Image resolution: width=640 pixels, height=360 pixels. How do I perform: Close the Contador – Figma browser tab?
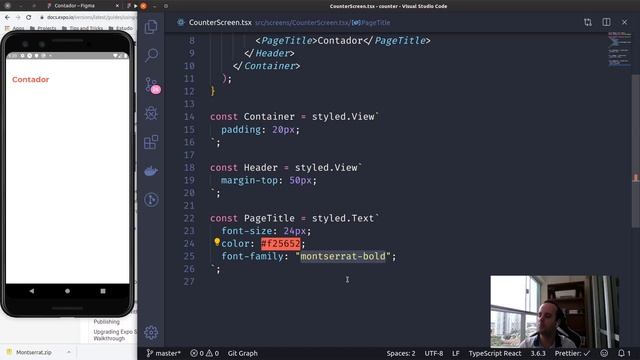click(118, 6)
